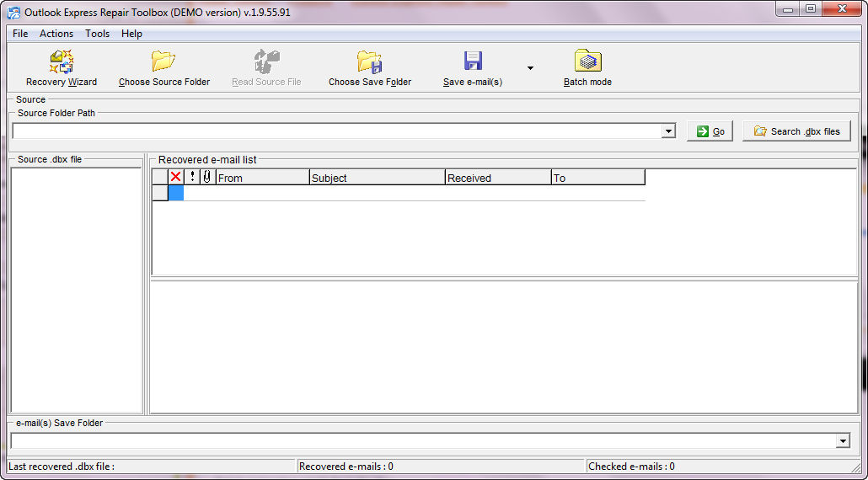Viewport: 868px width, 480px height.
Task: Click the 'Last recovered .dbx file :' status text
Action: tap(62, 467)
